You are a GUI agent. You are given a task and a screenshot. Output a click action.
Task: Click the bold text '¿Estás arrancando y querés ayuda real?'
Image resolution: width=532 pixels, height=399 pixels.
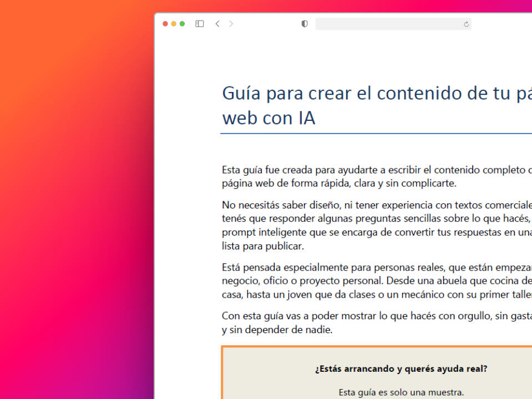pyautogui.click(x=401, y=369)
